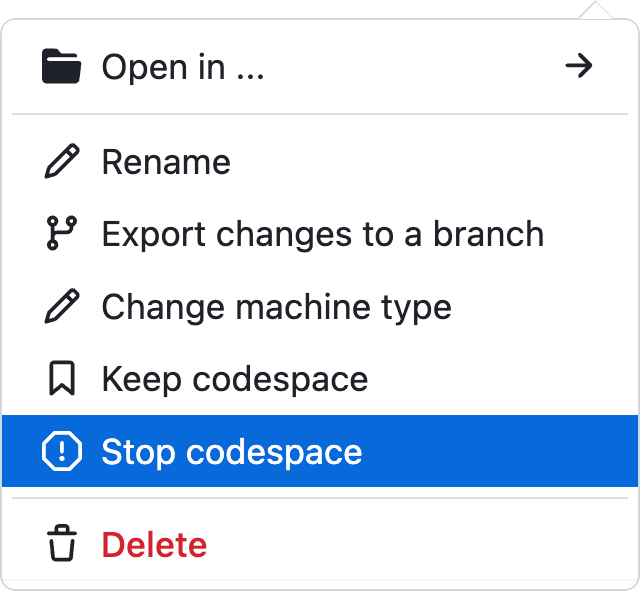Click the white 'Stop' word in the menu
The width and height of the screenshot is (640, 591).
[139, 452]
